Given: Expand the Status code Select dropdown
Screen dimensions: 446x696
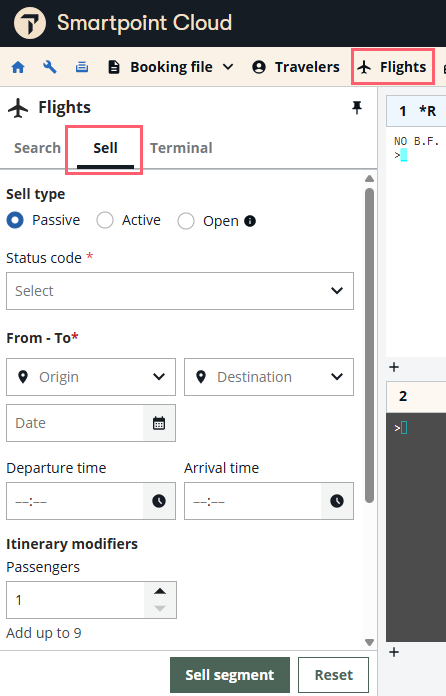Looking at the screenshot, I should pyautogui.click(x=180, y=291).
